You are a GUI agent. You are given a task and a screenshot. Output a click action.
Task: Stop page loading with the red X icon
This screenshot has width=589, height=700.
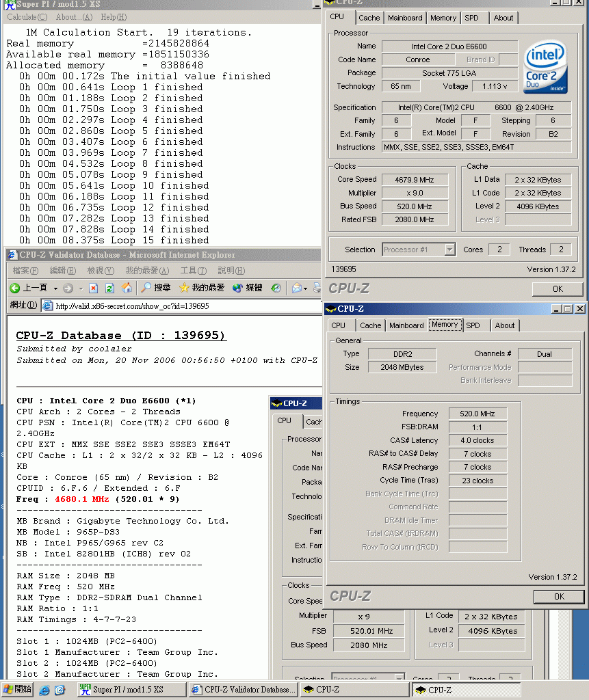(x=94, y=288)
